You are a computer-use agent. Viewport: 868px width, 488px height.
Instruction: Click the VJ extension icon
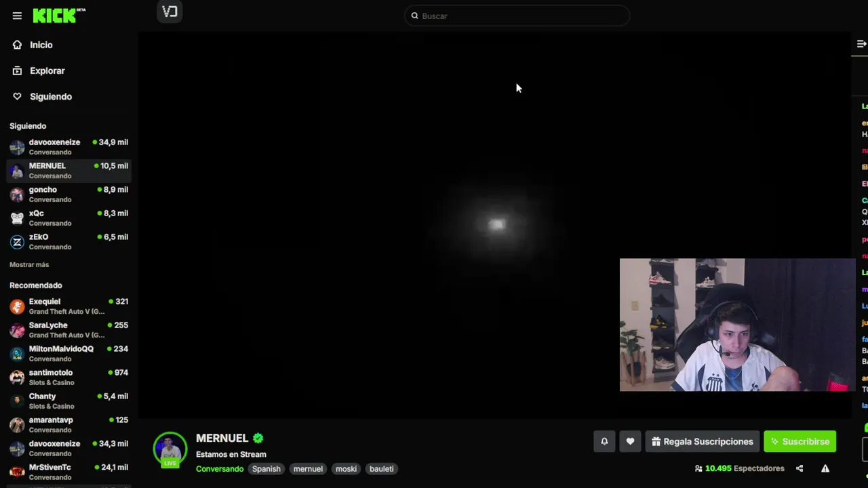170,12
